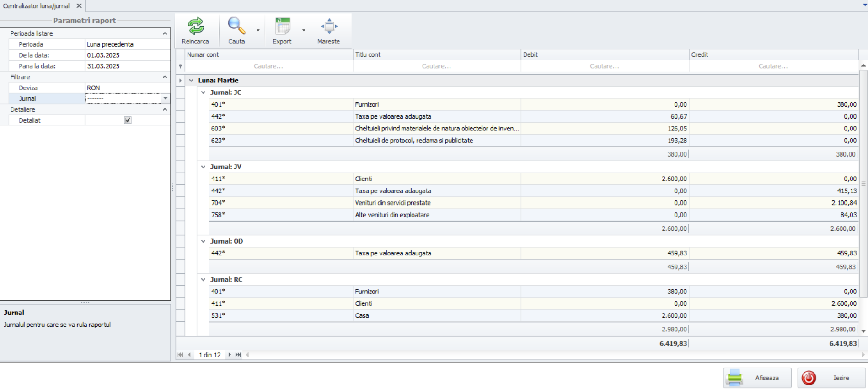The image size is (868, 390).
Task: Open the Jurnal dropdown list
Action: pos(166,98)
